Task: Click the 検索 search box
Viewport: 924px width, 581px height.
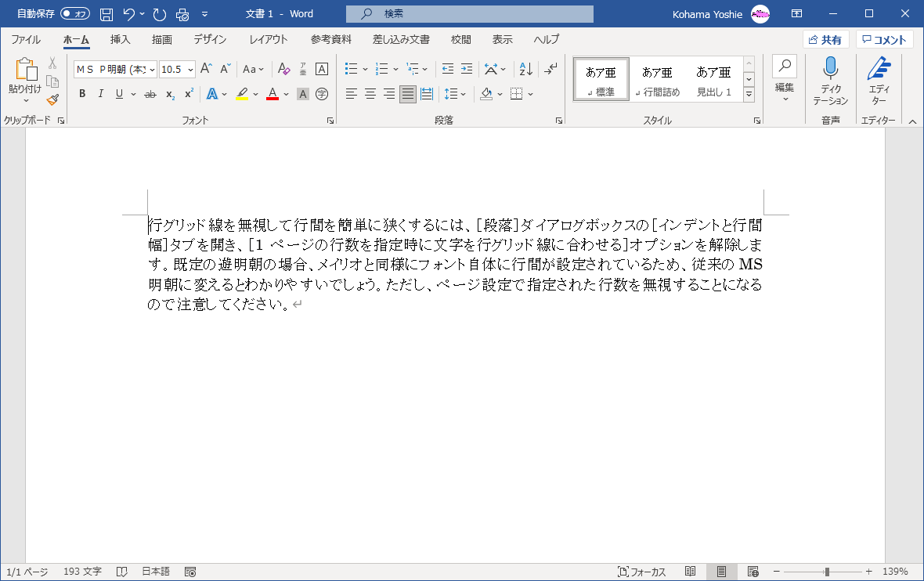Action: pos(470,14)
